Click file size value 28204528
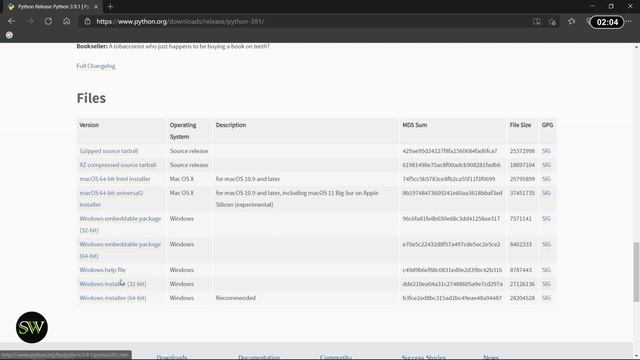Screen dimensions: 640x360 point(522,298)
